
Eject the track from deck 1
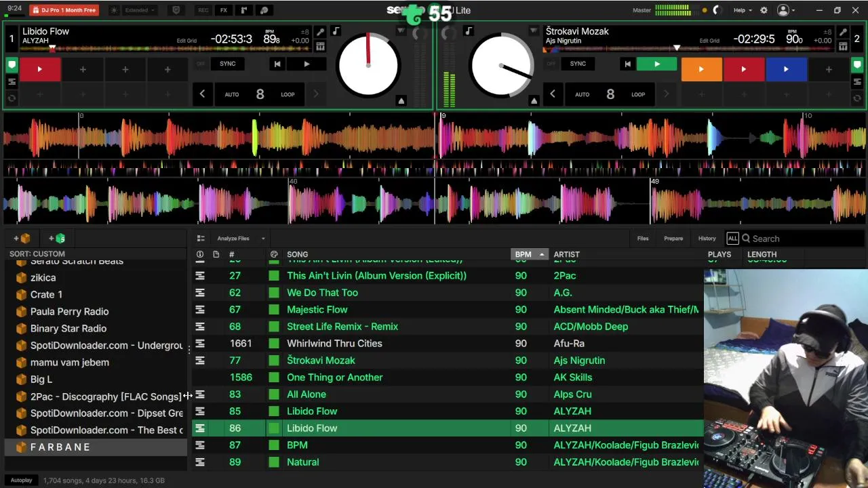point(401,100)
